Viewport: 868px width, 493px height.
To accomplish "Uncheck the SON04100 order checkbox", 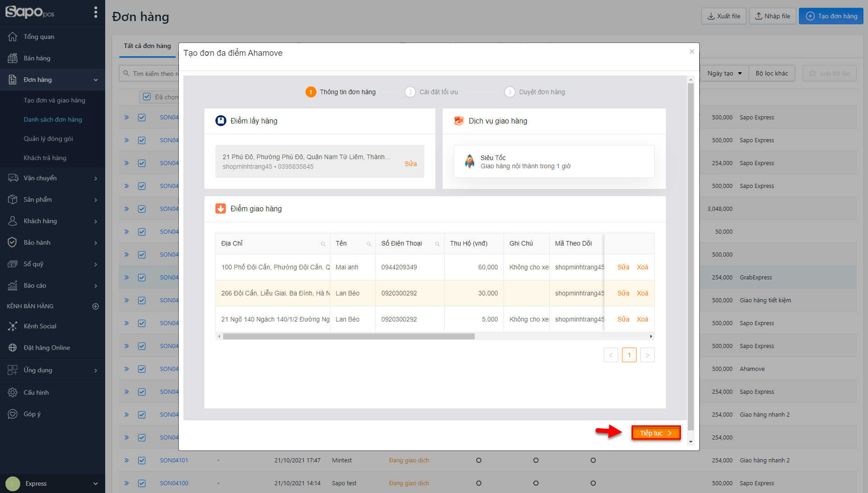I will pos(142,483).
